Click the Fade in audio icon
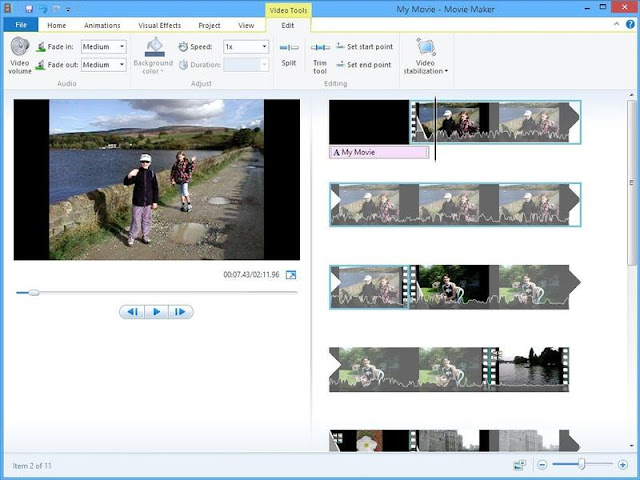 tap(40, 47)
